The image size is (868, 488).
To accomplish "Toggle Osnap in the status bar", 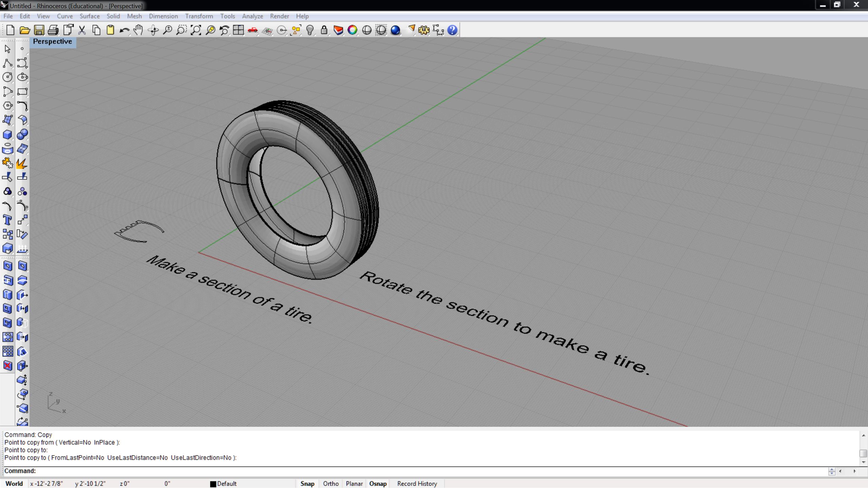I will [378, 484].
